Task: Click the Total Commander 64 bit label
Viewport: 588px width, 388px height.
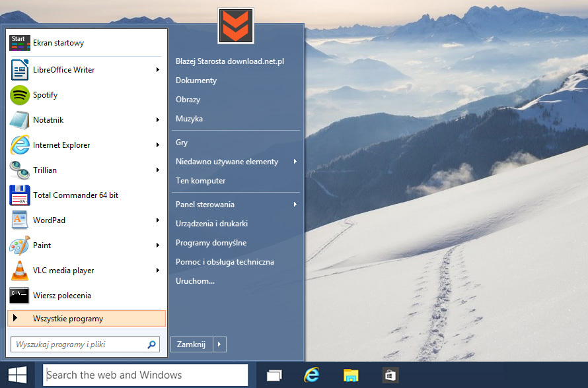Action: [75, 195]
